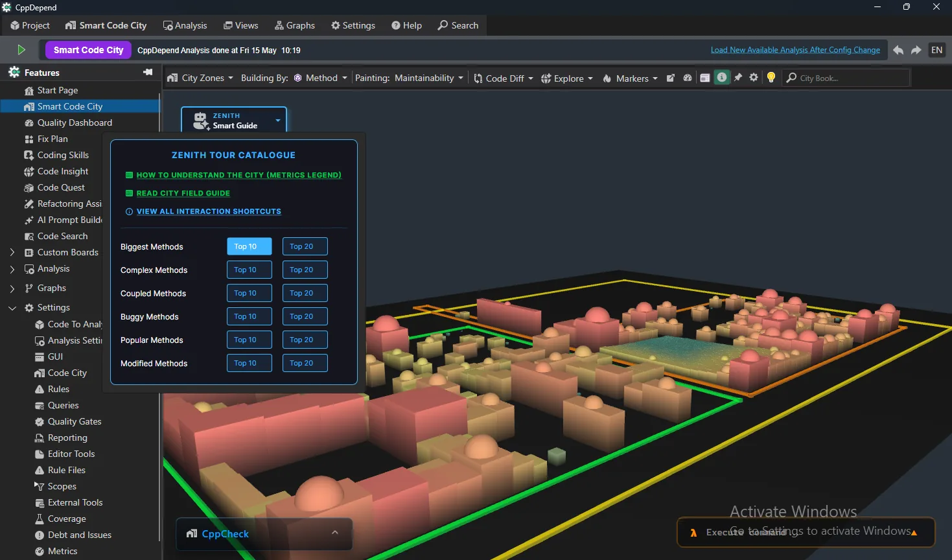Go forward with the redo arrow icon
Image resolution: width=952 pixels, height=560 pixels.
tap(916, 50)
